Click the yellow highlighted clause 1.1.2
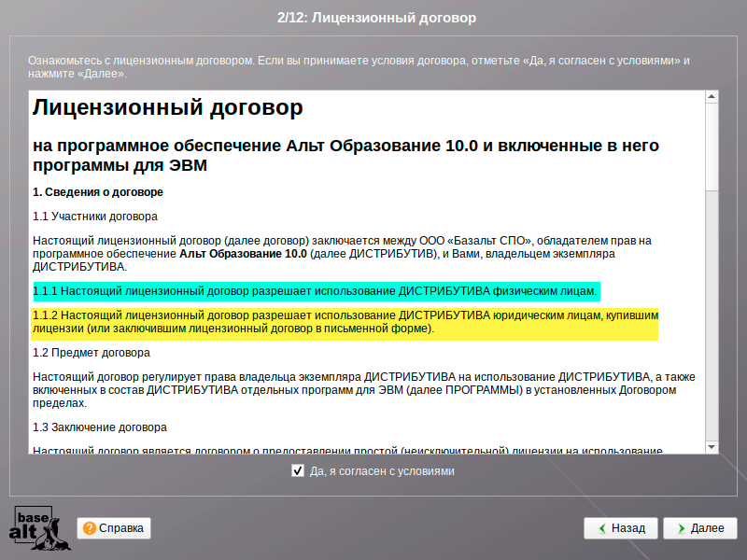 coord(345,322)
